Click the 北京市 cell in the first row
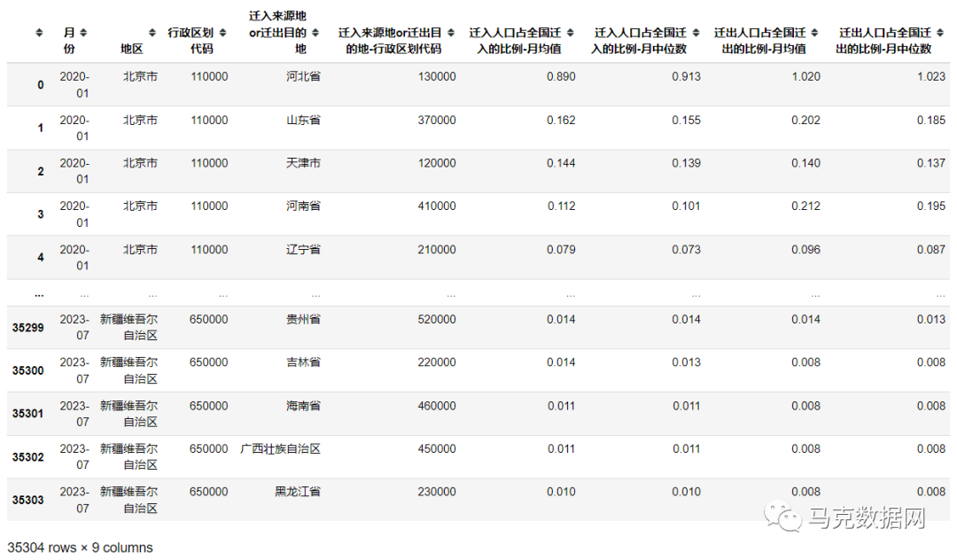The width and height of the screenshot is (957, 560). pyautogui.click(x=139, y=77)
